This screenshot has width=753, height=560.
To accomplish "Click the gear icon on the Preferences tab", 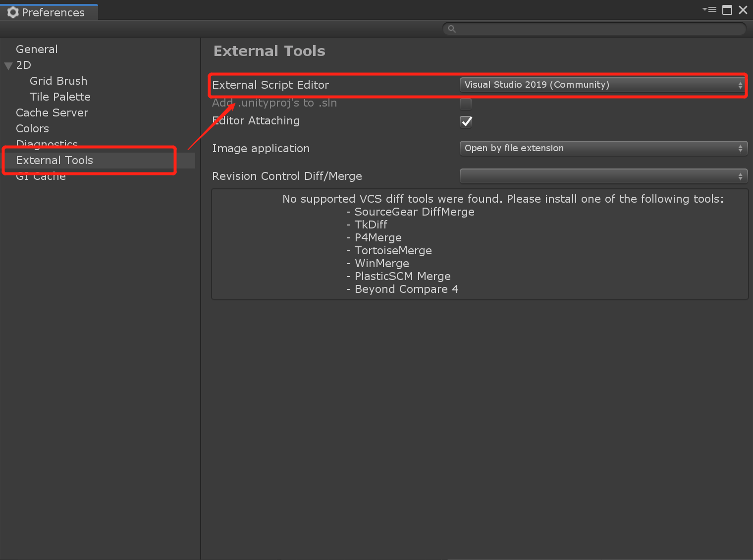I will coord(12,12).
